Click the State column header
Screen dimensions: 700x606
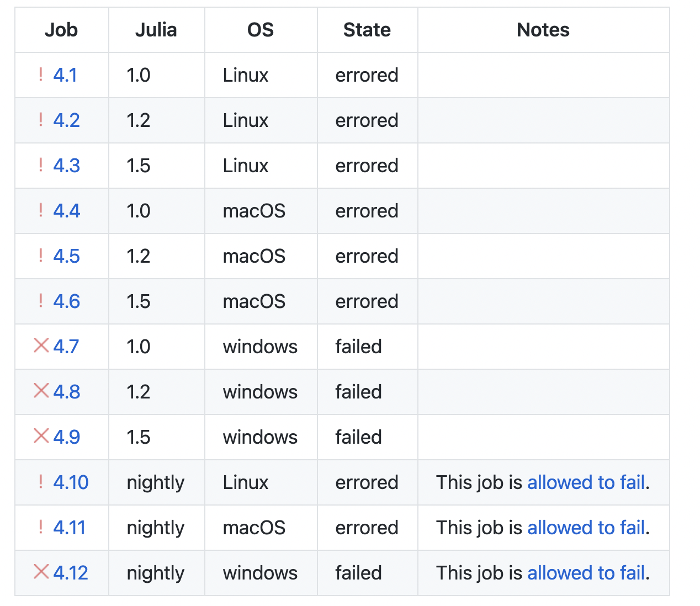coord(367,30)
